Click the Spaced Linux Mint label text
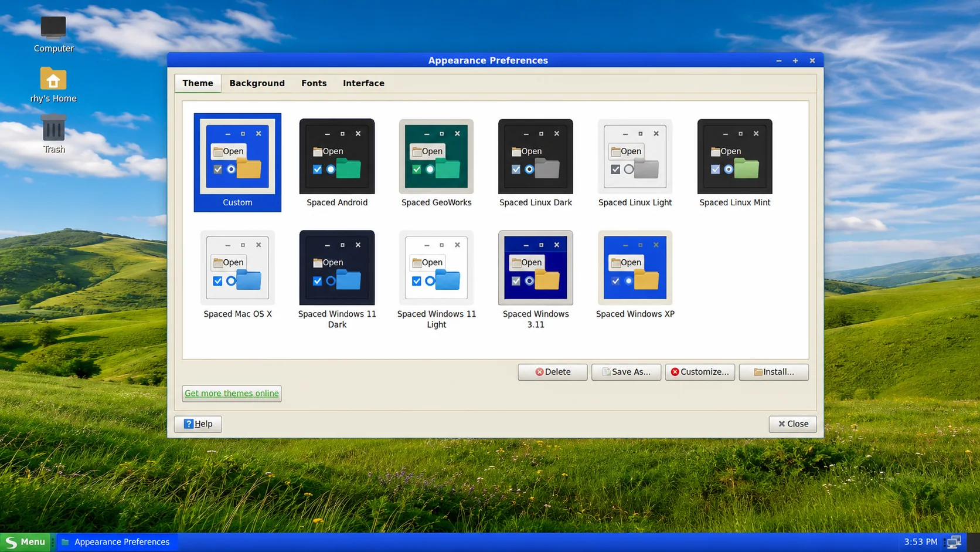Screen dimensions: 980x552 click(735, 202)
